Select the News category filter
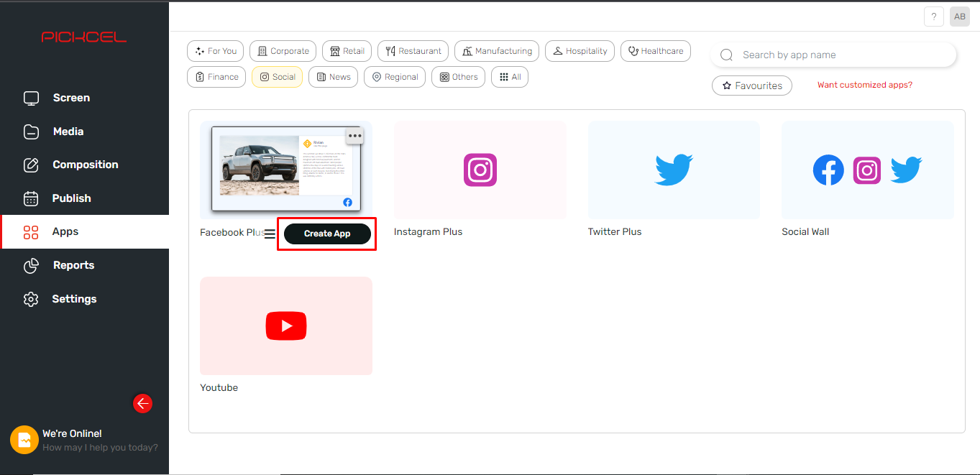 [x=333, y=77]
